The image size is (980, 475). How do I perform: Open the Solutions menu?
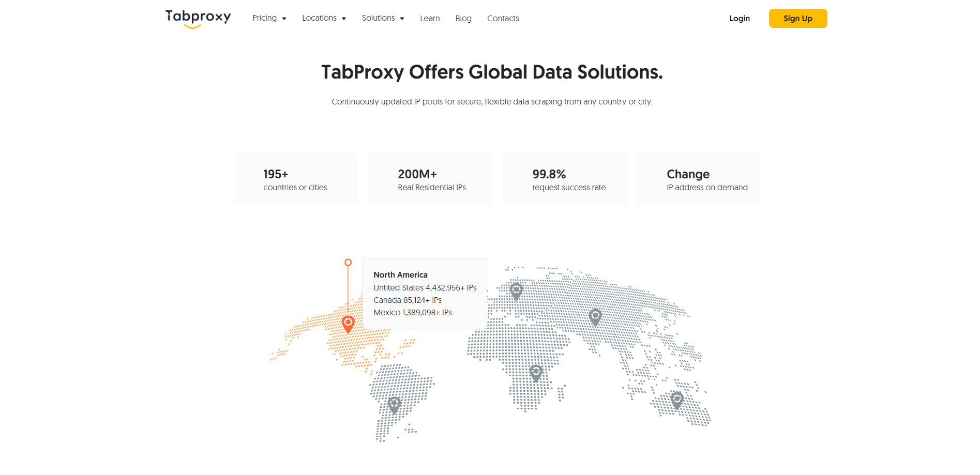click(x=378, y=18)
